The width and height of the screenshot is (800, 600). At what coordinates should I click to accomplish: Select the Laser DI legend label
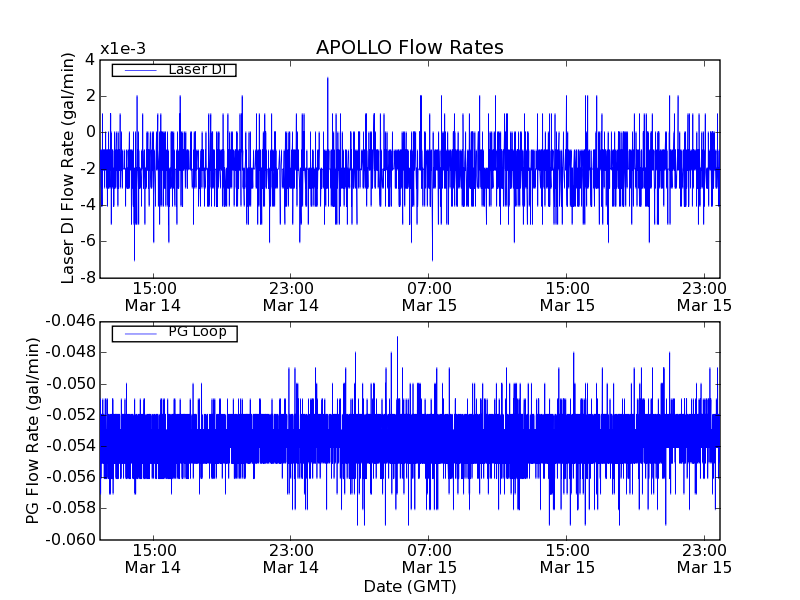[x=196, y=69]
